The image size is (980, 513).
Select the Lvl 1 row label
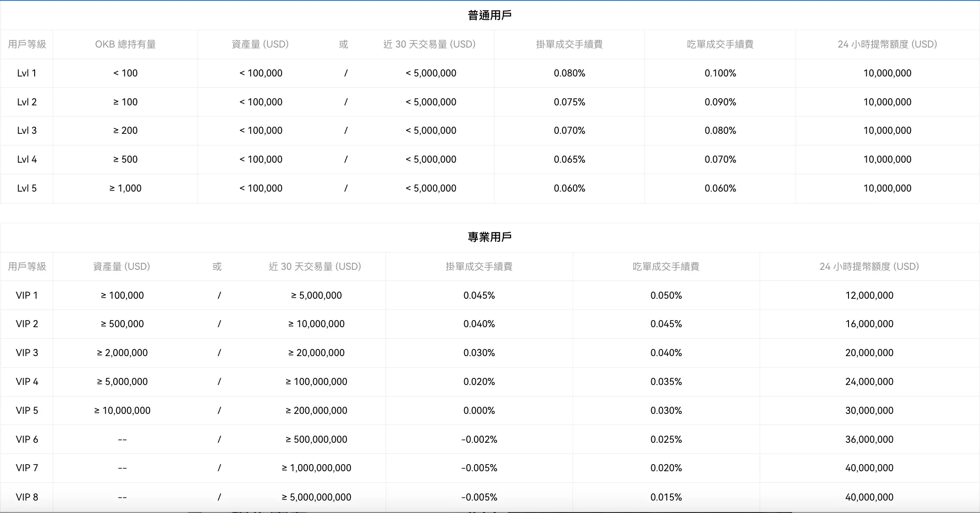pos(27,73)
